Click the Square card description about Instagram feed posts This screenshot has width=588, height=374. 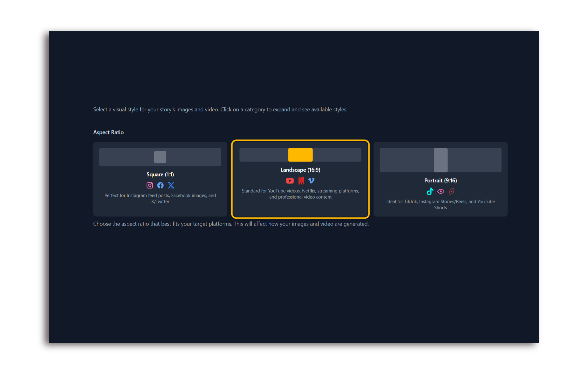[160, 198]
